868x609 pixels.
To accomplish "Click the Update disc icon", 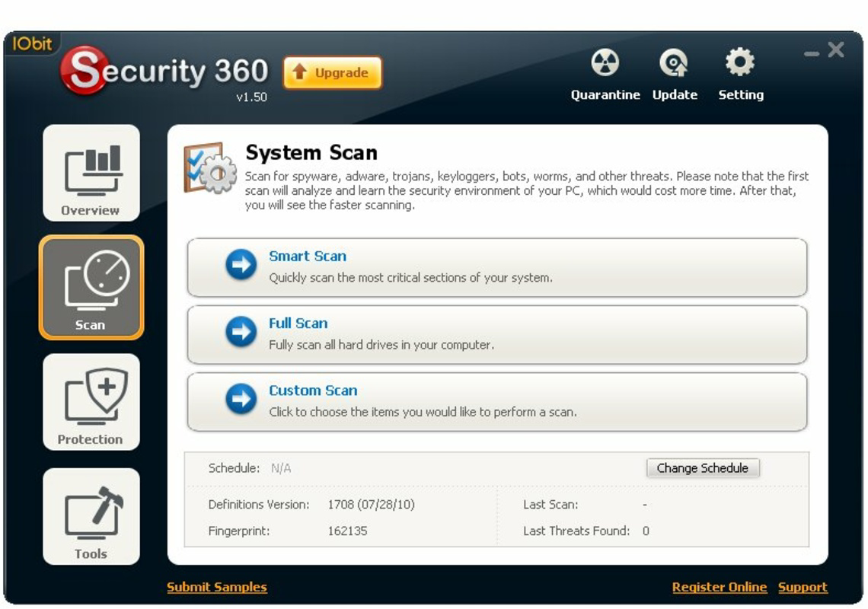I will [x=674, y=62].
